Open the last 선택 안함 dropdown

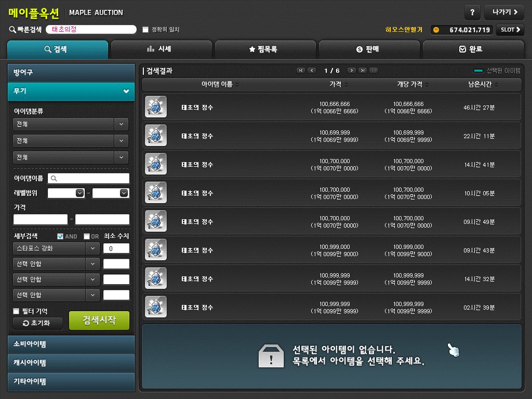[x=56, y=295]
